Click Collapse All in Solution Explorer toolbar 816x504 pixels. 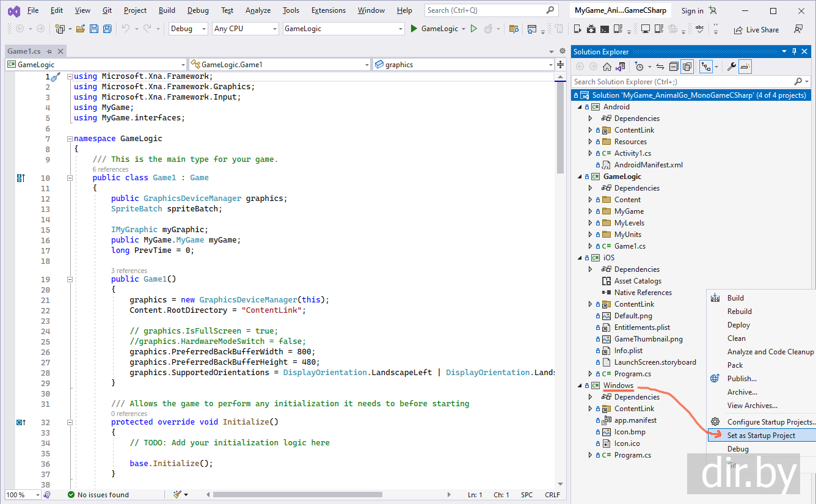[x=673, y=67]
